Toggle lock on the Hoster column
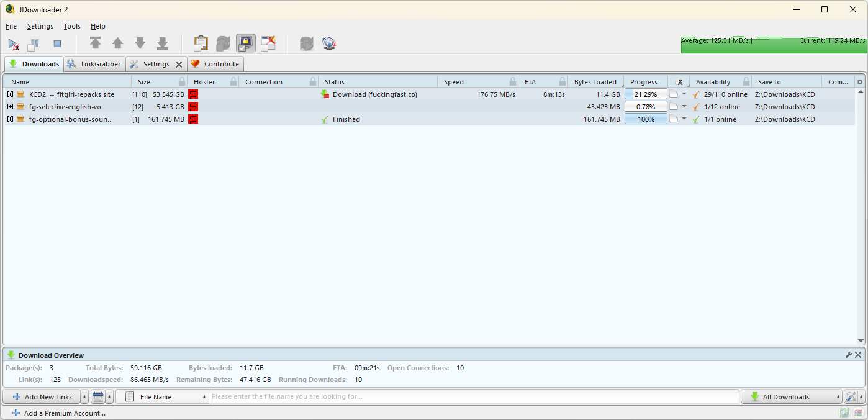This screenshot has width=868, height=420. point(233,82)
